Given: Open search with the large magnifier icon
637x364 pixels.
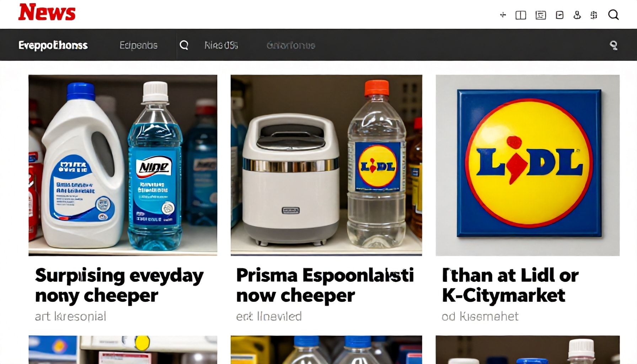Looking at the screenshot, I should 614,15.
